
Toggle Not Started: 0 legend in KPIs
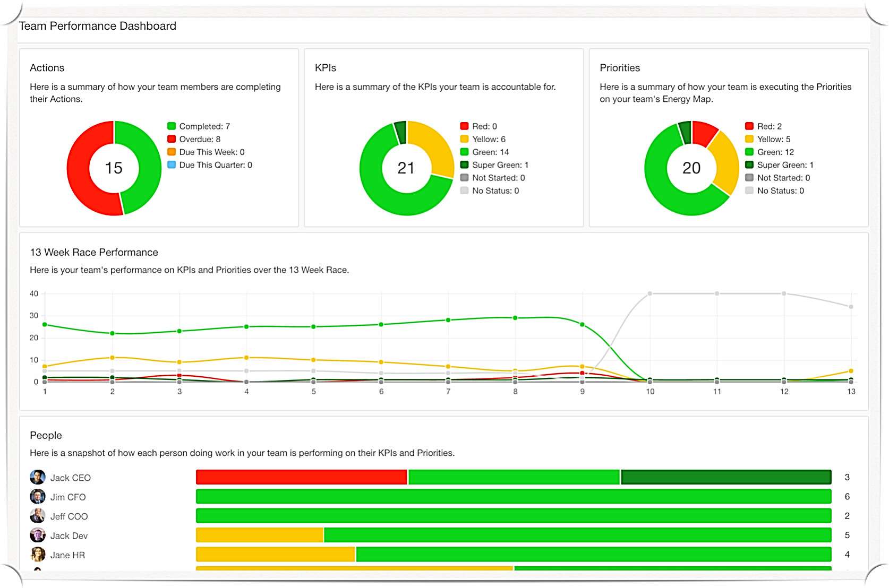click(493, 178)
